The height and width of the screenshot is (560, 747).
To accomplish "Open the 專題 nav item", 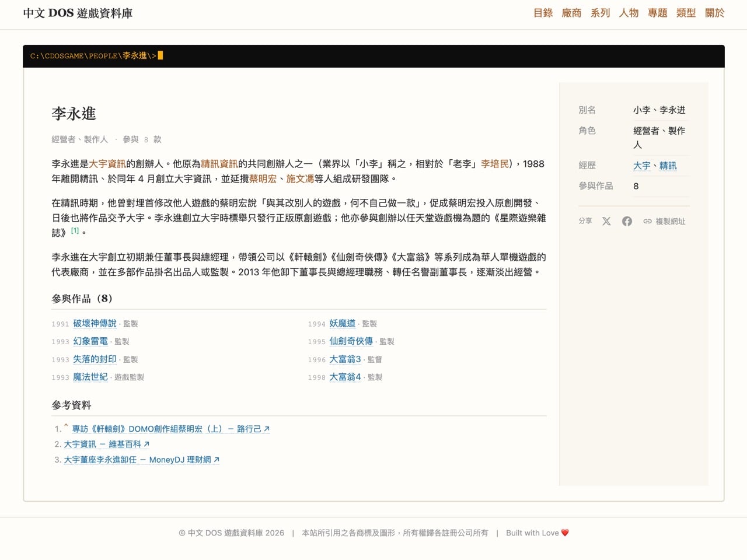I will tap(657, 13).
